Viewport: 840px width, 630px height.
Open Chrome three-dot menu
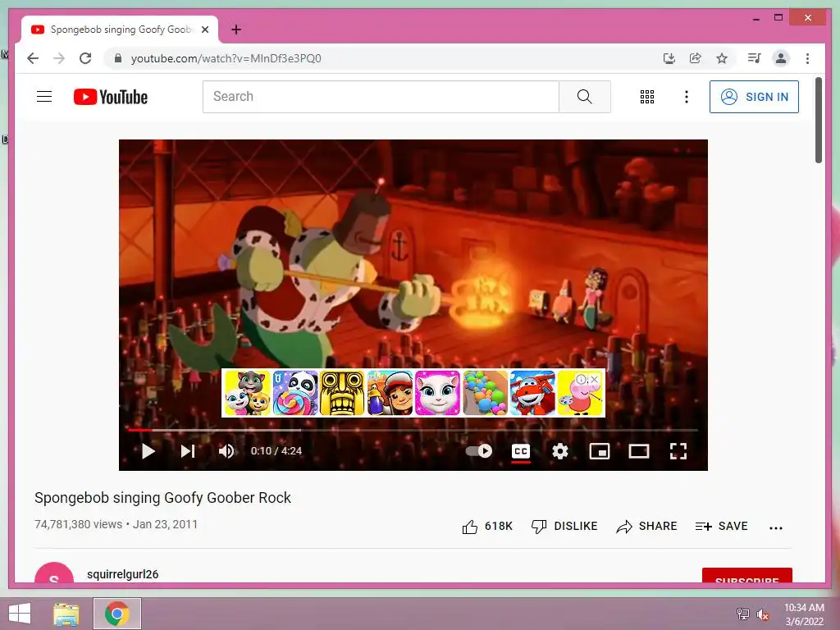click(807, 58)
